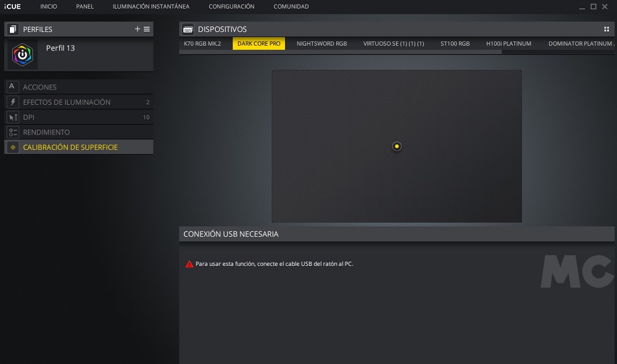Image resolution: width=617 pixels, height=364 pixels.
Task: Click the lightning bolt lighting effects icon
Action: click(x=12, y=102)
